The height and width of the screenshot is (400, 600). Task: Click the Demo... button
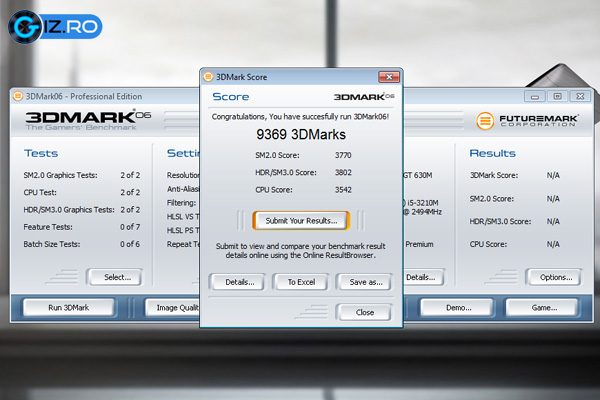[457, 307]
